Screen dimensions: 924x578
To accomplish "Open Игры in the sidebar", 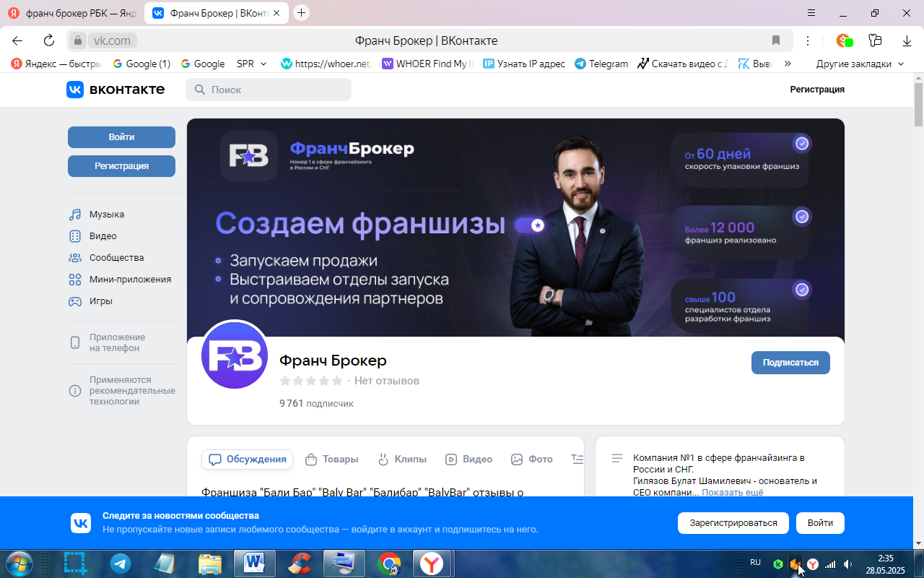I will pyautogui.click(x=90, y=301).
